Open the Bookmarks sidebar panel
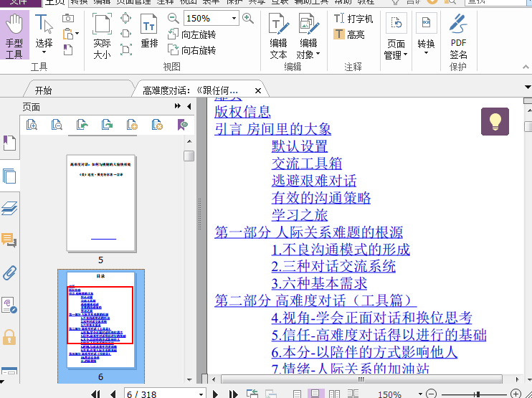The height and width of the screenshot is (398, 532). click(9, 143)
